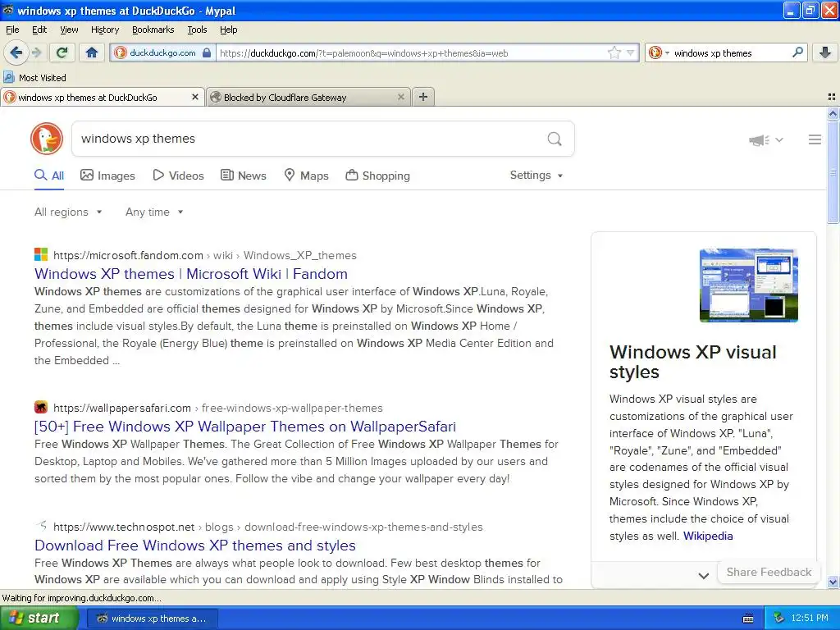The image size is (840, 630).
Task: Open the Any time filter
Action: (154, 212)
